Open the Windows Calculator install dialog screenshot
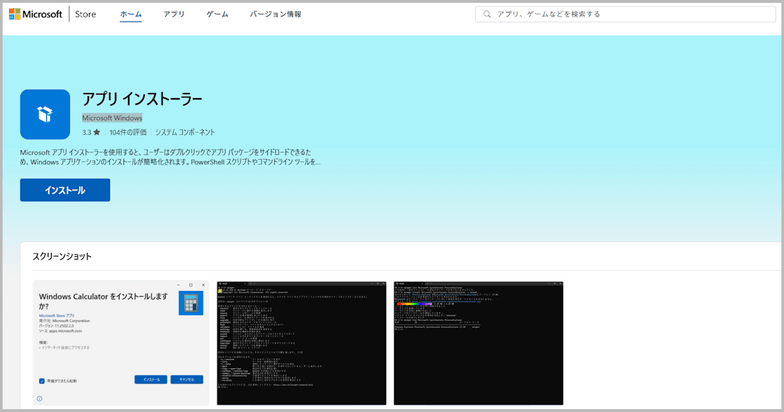The width and height of the screenshot is (784, 412). tap(121, 343)
